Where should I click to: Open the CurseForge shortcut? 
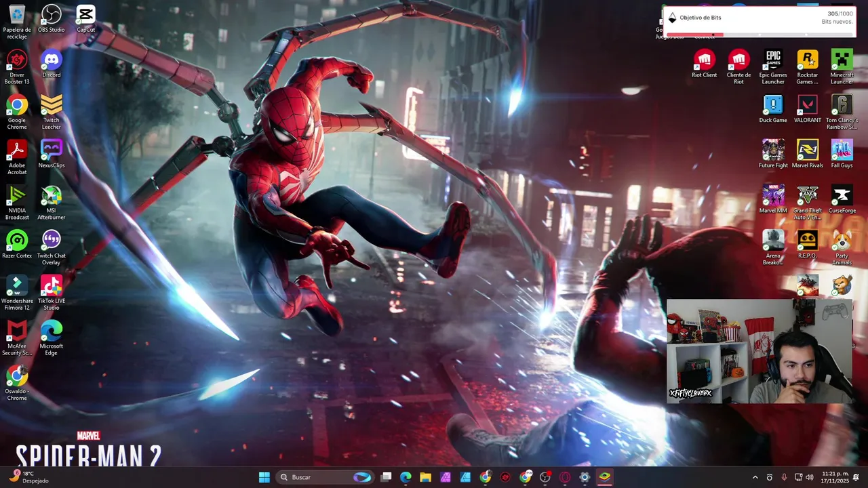point(842,199)
